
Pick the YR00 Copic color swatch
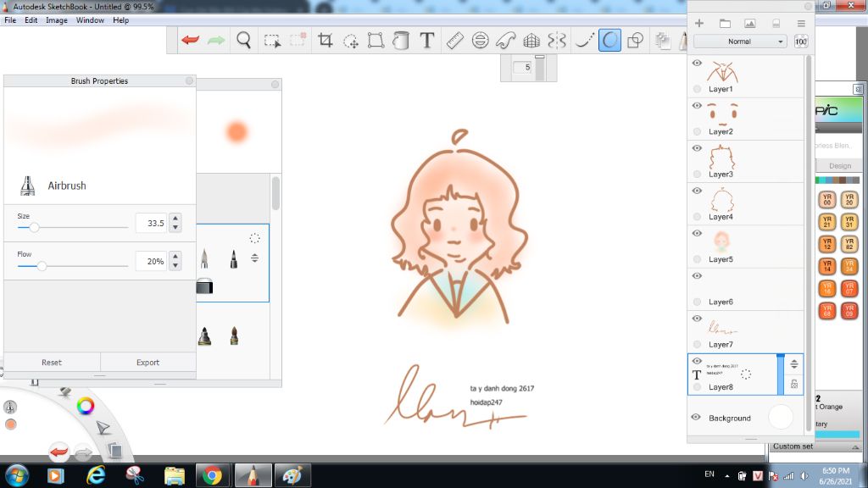point(827,200)
